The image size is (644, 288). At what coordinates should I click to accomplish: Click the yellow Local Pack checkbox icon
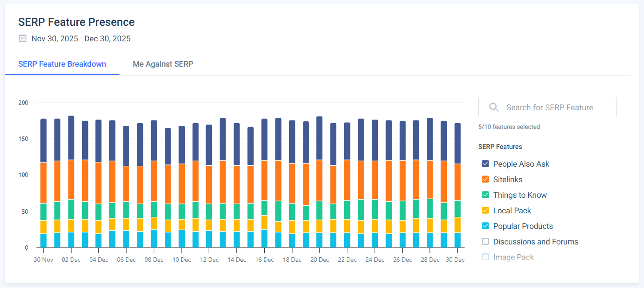485,210
